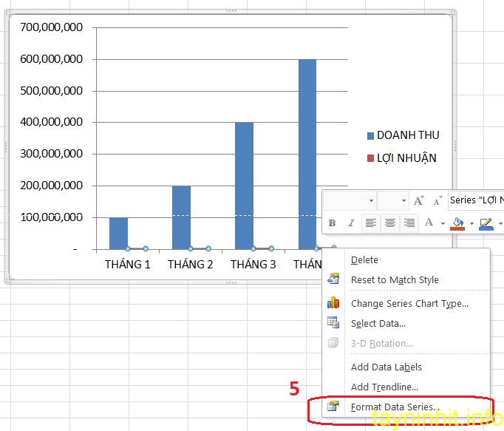This screenshot has height=431, width=504.
Task: Open the font size dropdown
Action: (403, 200)
